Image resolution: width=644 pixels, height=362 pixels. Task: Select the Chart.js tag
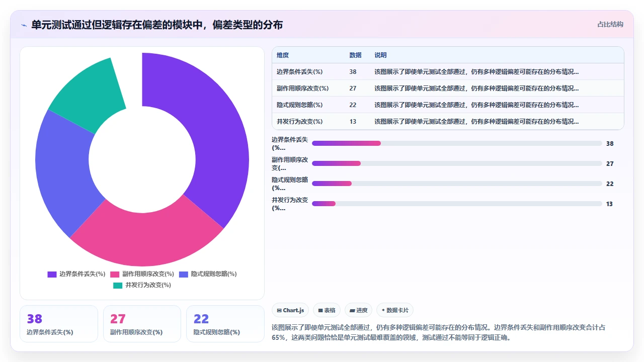(x=290, y=310)
